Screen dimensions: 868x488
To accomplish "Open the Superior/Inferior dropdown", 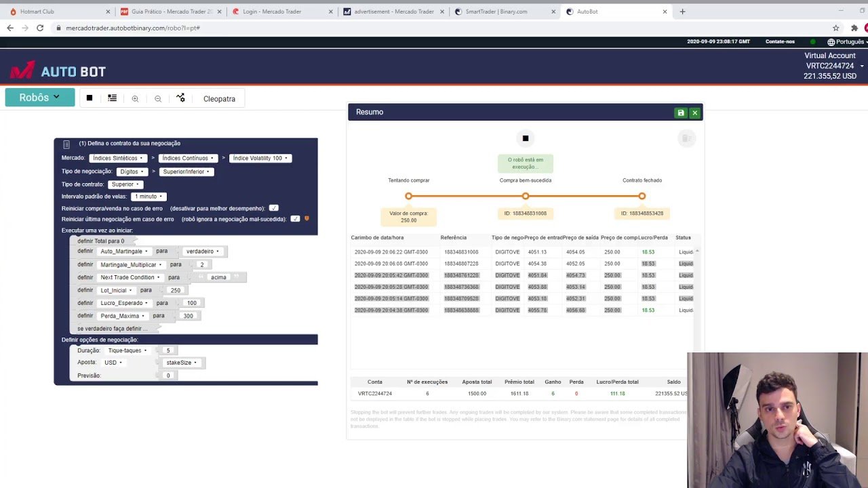I will click(x=186, y=171).
